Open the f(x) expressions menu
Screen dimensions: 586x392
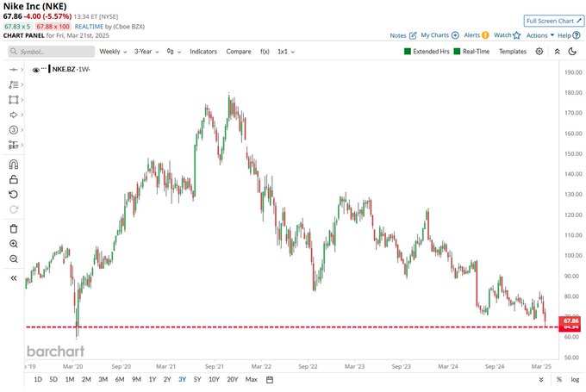[x=265, y=52]
